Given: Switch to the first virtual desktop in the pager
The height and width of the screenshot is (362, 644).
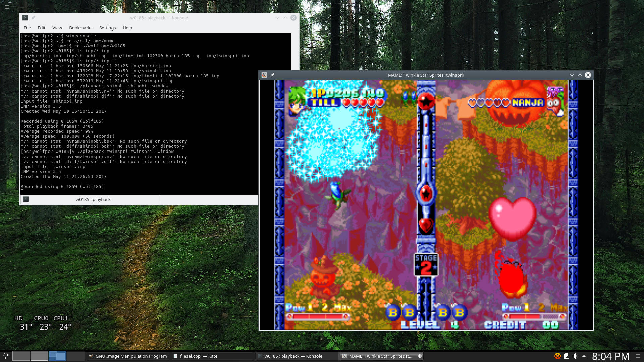Looking at the screenshot, I should (21, 356).
